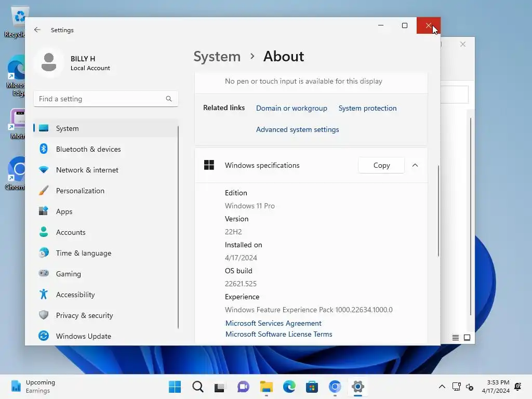
Task: Open the network status tray icon
Action: pos(456,387)
